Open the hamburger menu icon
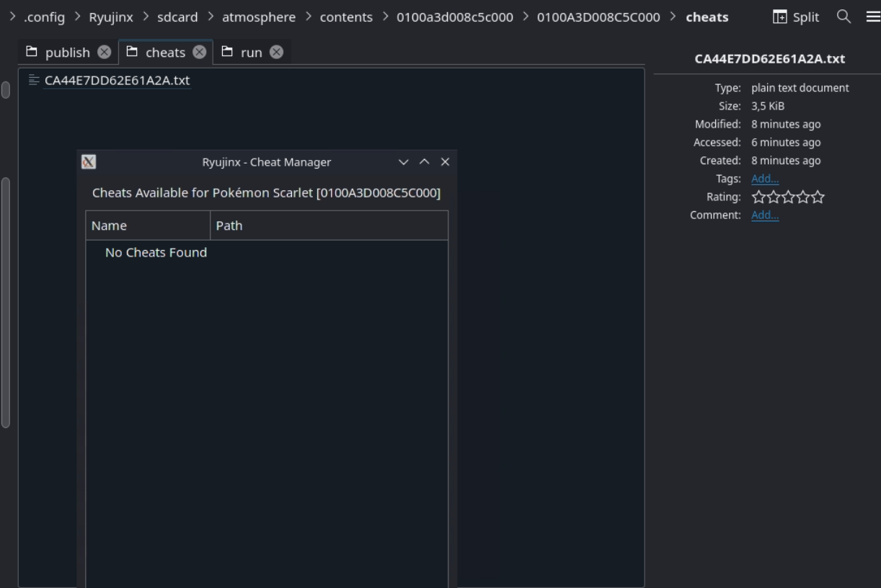The image size is (881, 588). tap(872, 17)
